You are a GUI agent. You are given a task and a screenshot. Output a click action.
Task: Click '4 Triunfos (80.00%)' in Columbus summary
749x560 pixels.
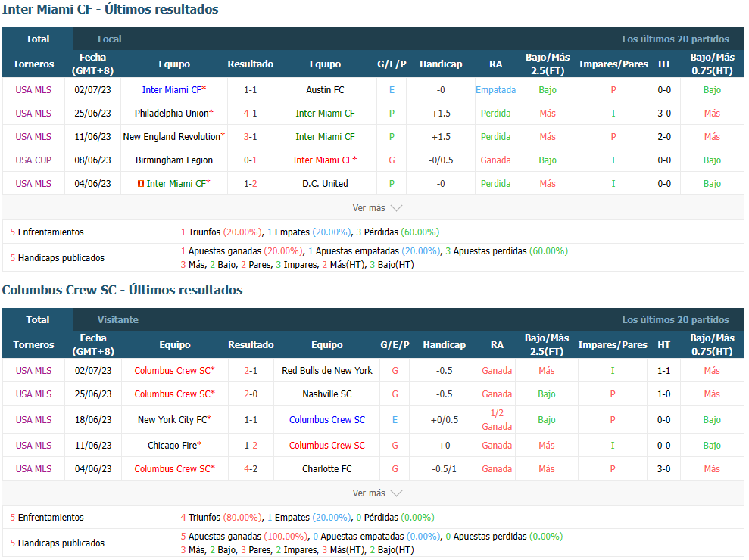tap(221, 518)
